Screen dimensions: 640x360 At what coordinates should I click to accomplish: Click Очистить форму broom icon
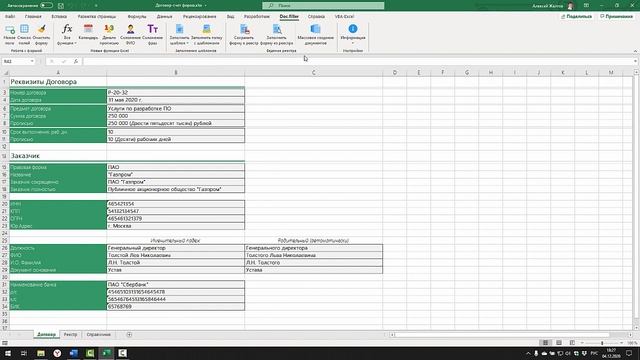pyautogui.click(x=41, y=34)
